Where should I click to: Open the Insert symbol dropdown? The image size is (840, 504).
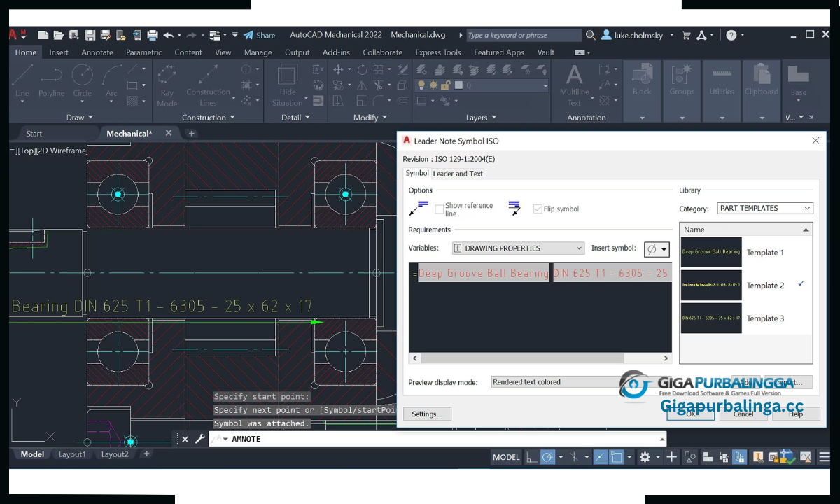point(657,248)
